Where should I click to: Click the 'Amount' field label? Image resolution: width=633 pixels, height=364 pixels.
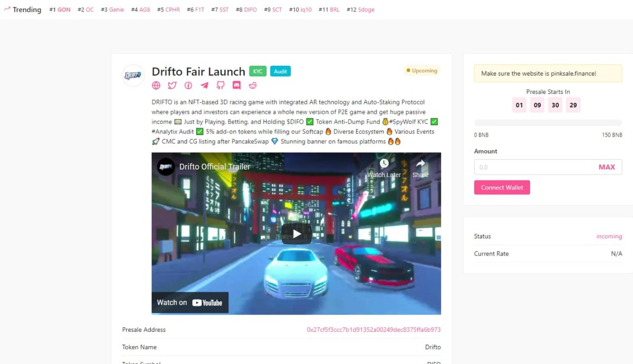tap(486, 151)
